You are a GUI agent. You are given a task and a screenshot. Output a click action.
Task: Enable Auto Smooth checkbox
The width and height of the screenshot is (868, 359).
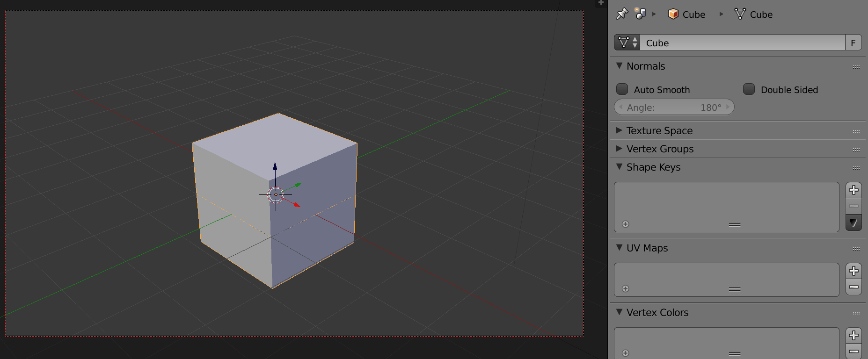(622, 89)
